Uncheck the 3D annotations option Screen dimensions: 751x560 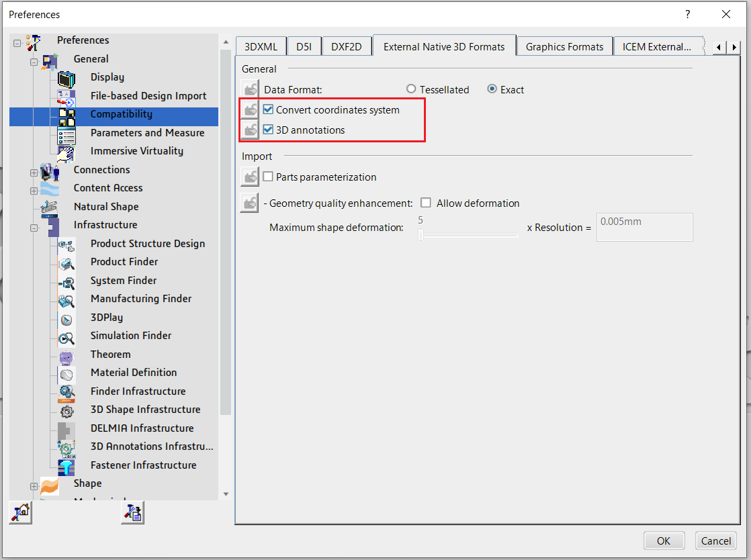pyautogui.click(x=268, y=129)
